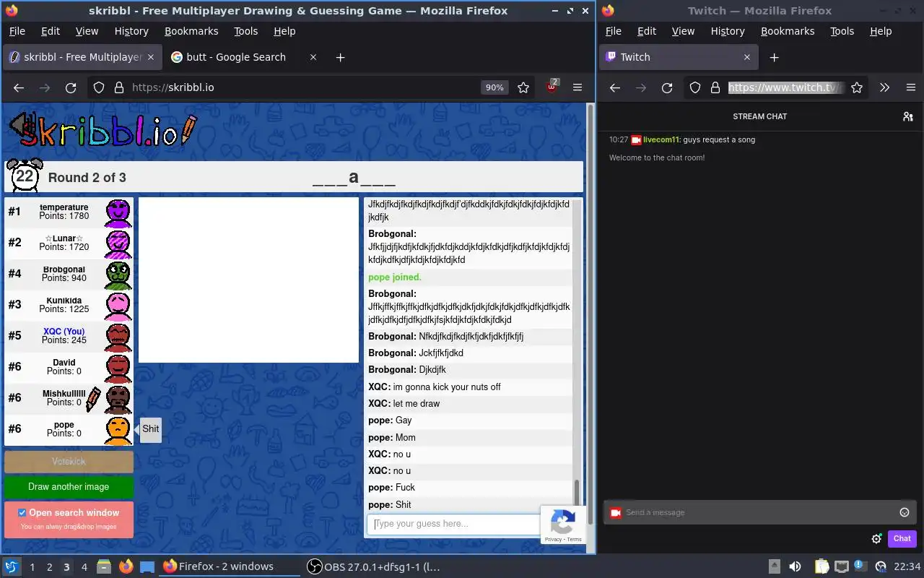Open Bookmarks menu in skribbl window
This screenshot has width=924, height=578.
click(x=191, y=31)
